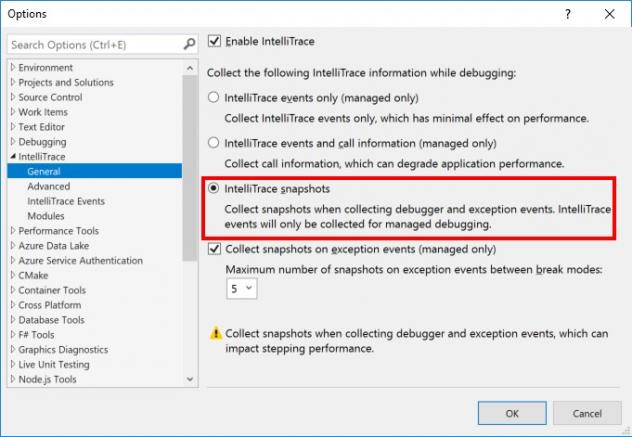Click the search magnifier icon
Image resolution: width=632 pixels, height=437 pixels.
pyautogui.click(x=190, y=45)
